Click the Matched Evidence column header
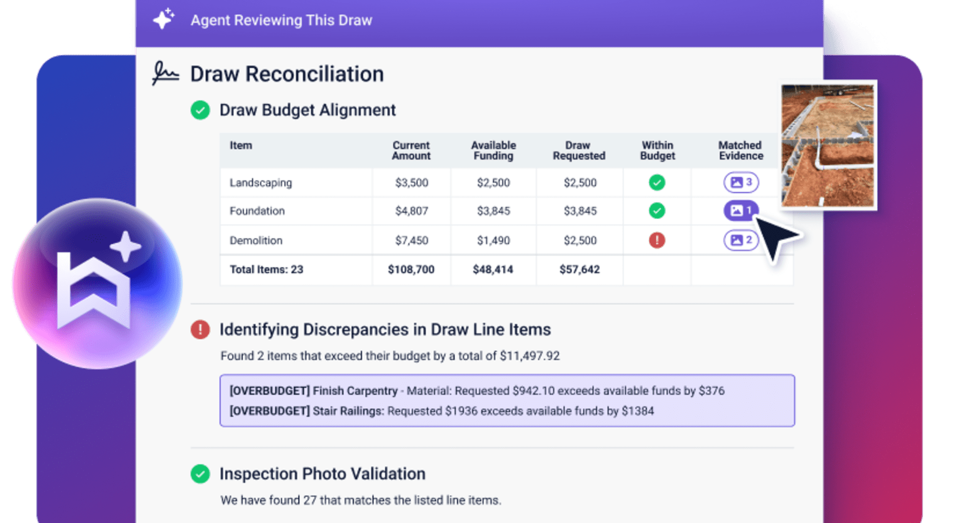Viewport: 980px width, 523px height. [741, 151]
